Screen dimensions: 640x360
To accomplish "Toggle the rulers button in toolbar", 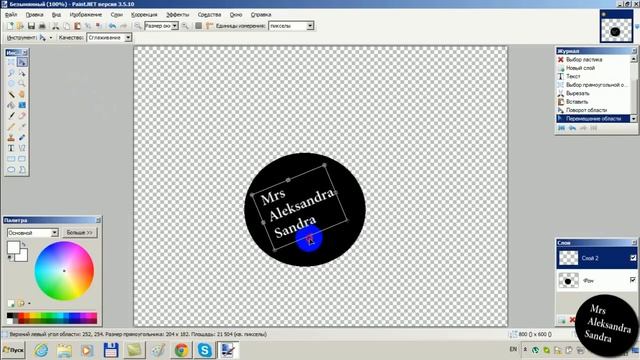I will [x=209, y=26].
